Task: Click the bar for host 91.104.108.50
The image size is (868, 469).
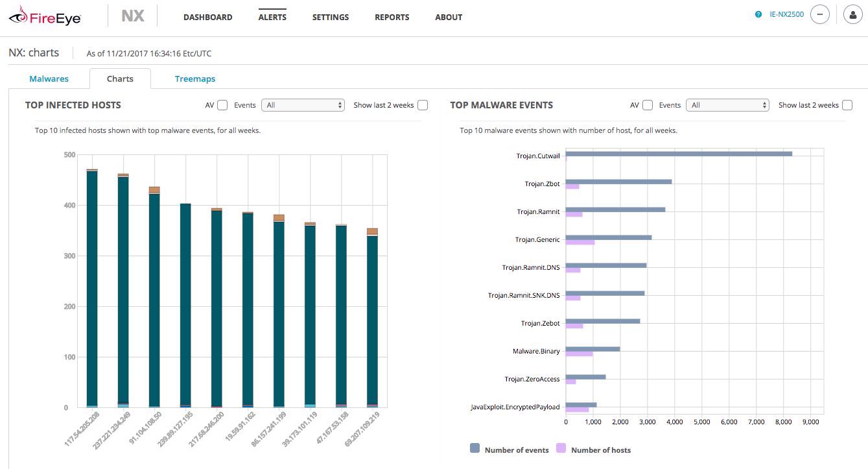Action: [x=154, y=297]
